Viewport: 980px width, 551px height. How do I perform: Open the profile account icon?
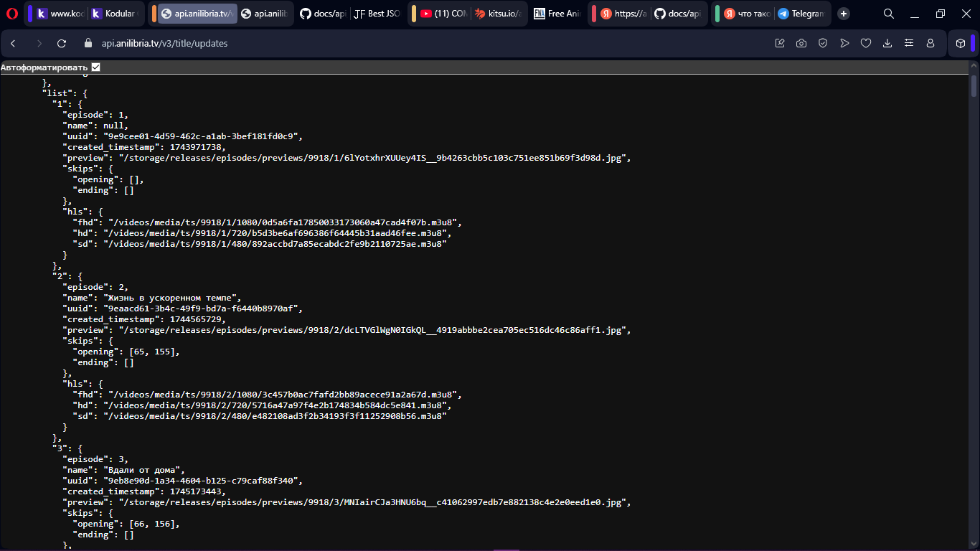point(930,43)
